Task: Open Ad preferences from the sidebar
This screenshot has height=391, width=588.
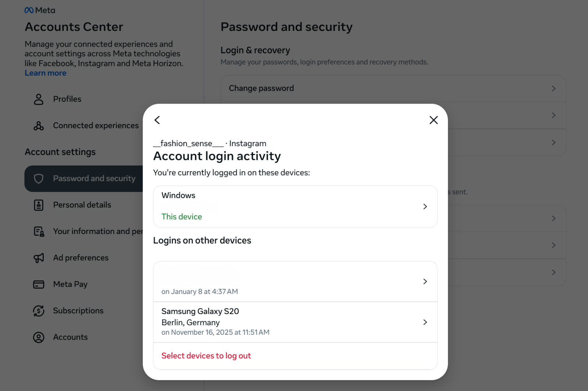Action: point(81,258)
